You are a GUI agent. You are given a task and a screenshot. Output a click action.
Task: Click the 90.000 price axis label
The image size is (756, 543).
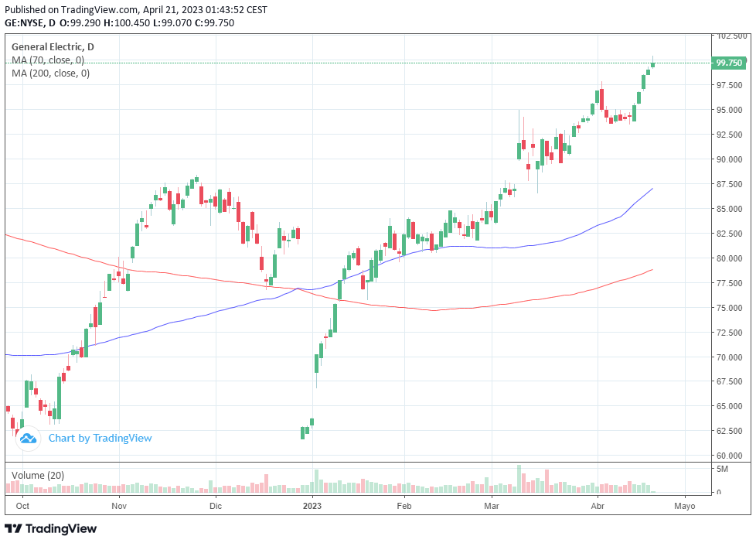(x=729, y=159)
